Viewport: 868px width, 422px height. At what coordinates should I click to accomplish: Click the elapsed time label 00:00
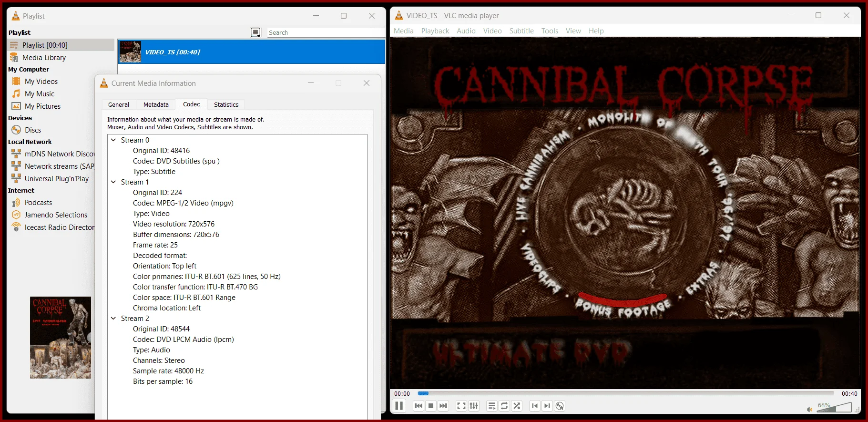402,393
